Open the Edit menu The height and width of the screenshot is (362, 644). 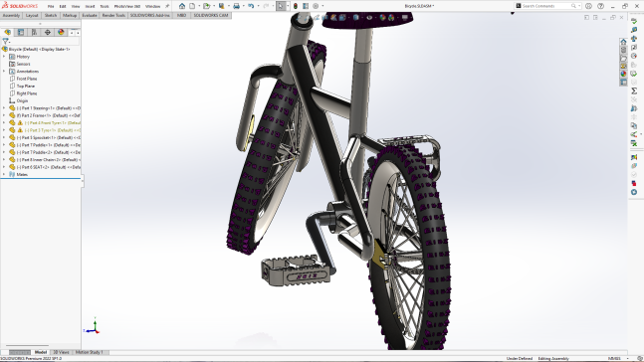(63, 6)
